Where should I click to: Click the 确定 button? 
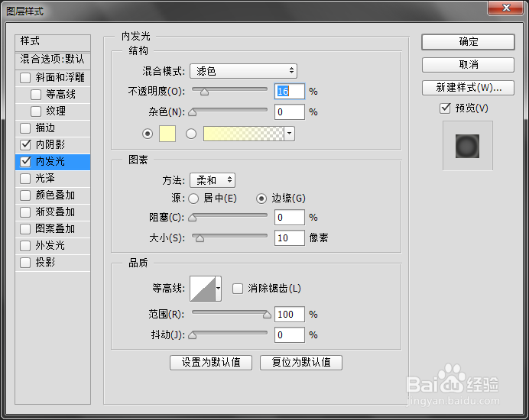(x=468, y=42)
